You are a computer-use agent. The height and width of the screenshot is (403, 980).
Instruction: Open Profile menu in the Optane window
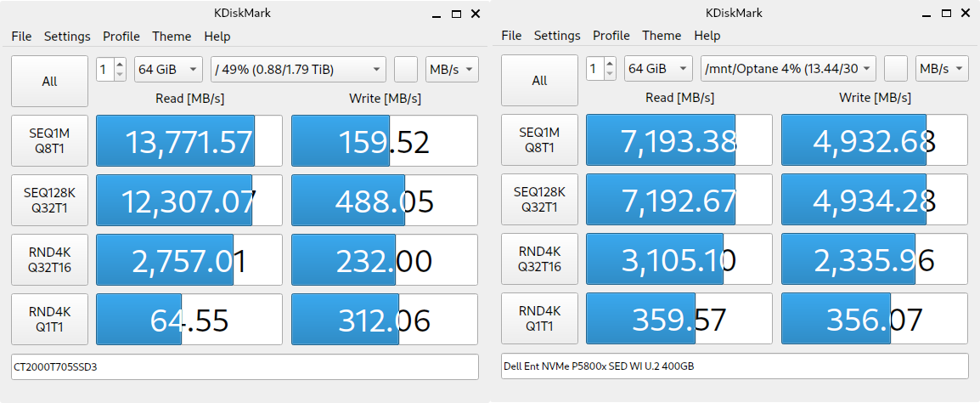(611, 36)
